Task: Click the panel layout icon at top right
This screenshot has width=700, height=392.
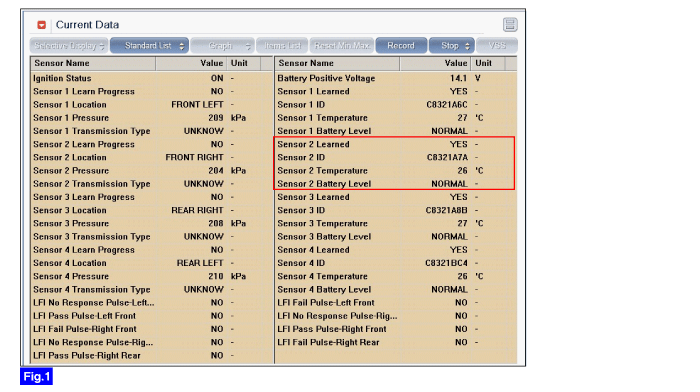Action: coord(510,25)
